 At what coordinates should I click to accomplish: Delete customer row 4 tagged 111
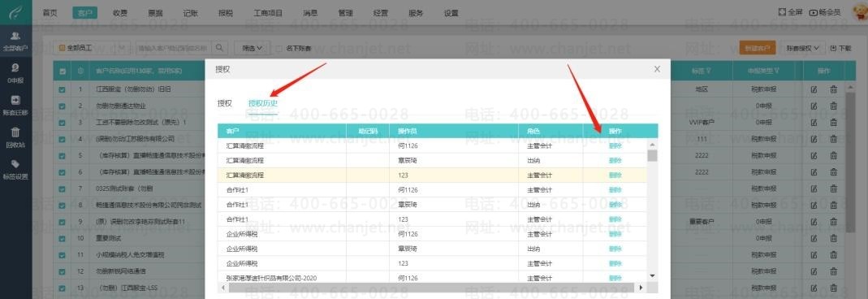833,139
